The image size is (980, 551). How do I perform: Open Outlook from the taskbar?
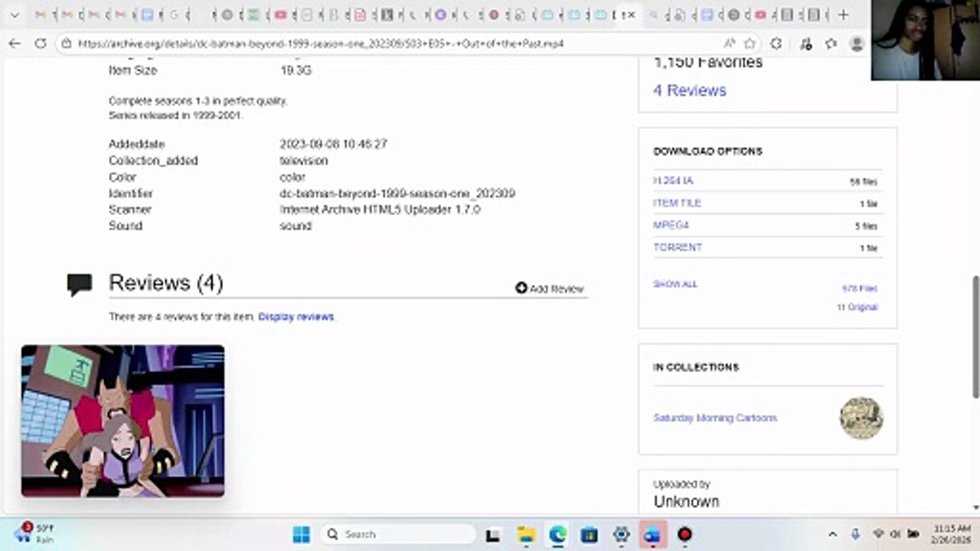[x=652, y=534]
